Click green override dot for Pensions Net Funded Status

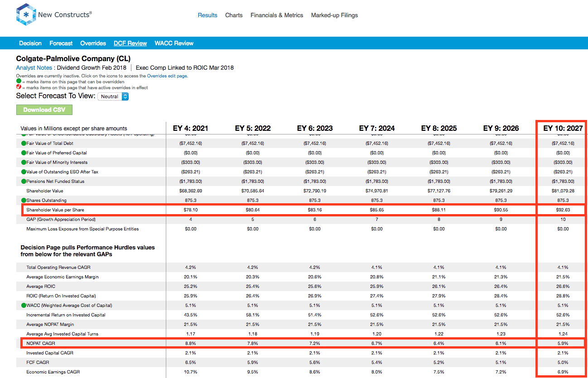[23, 181]
